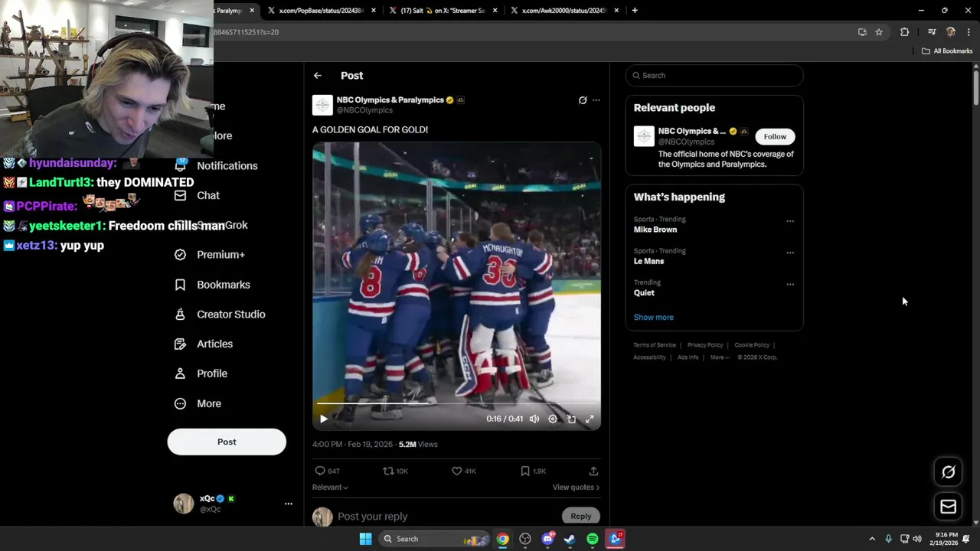Close the PopBase status tab
980x551 pixels.
pyautogui.click(x=374, y=11)
